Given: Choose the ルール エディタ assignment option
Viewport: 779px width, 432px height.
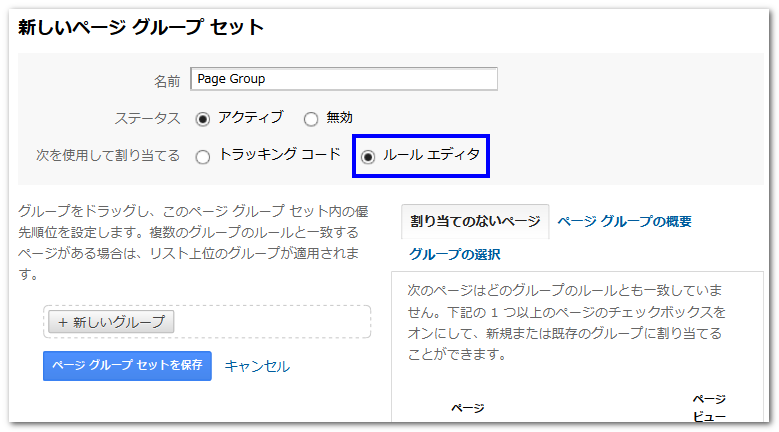Looking at the screenshot, I should point(369,156).
